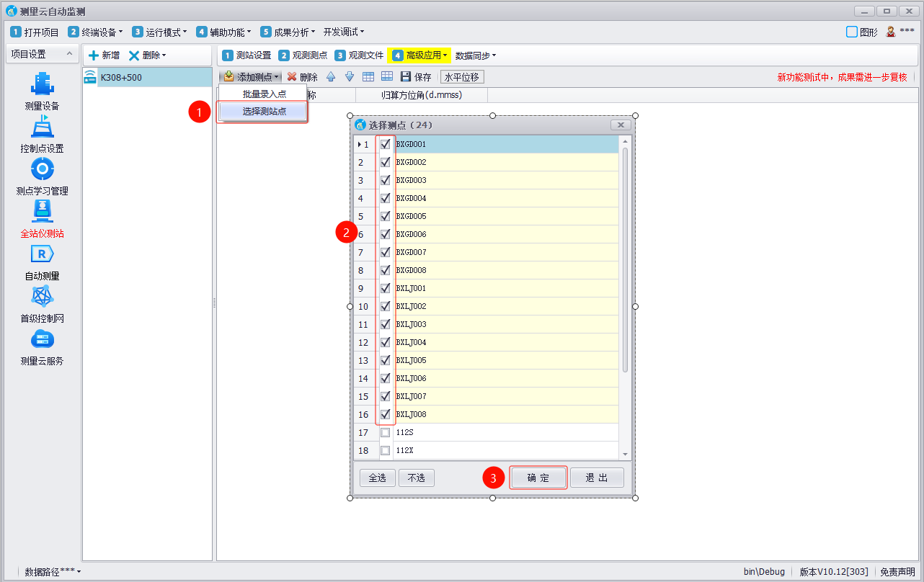Click the 全选 button
Screen dimensions: 924x582
click(x=377, y=478)
